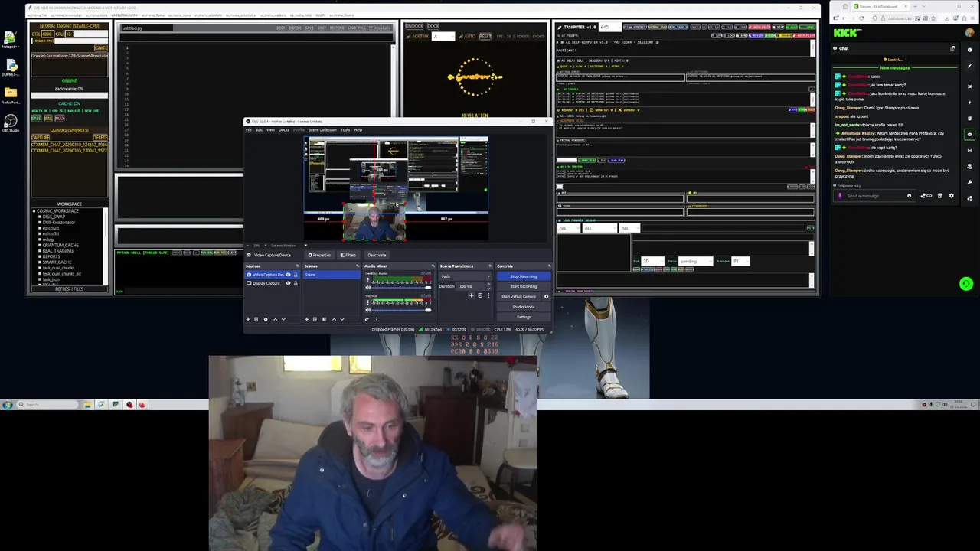
Task: Open Kick chat settings gear icon
Action: pyautogui.click(x=951, y=196)
